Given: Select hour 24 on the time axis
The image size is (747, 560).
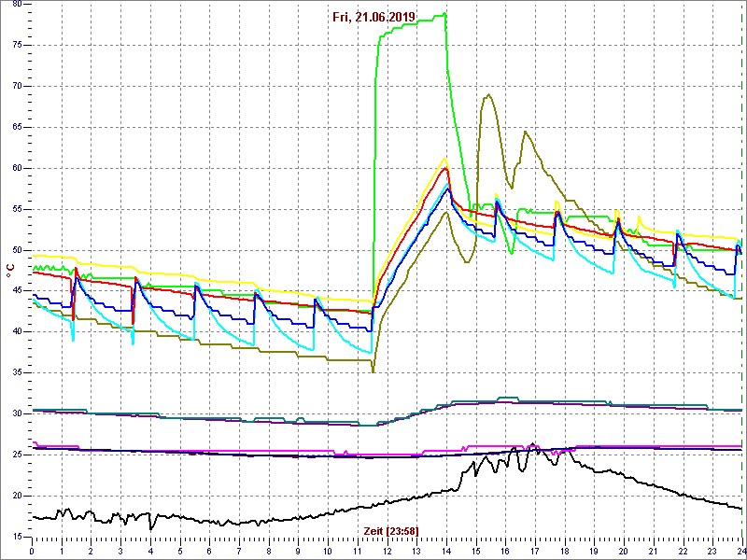Looking at the screenshot, I should point(740,550).
